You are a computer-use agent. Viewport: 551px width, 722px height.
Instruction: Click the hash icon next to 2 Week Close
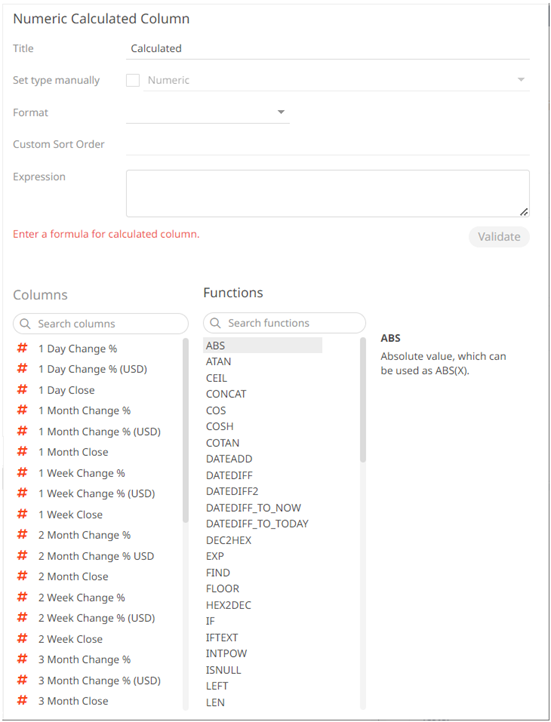point(22,638)
